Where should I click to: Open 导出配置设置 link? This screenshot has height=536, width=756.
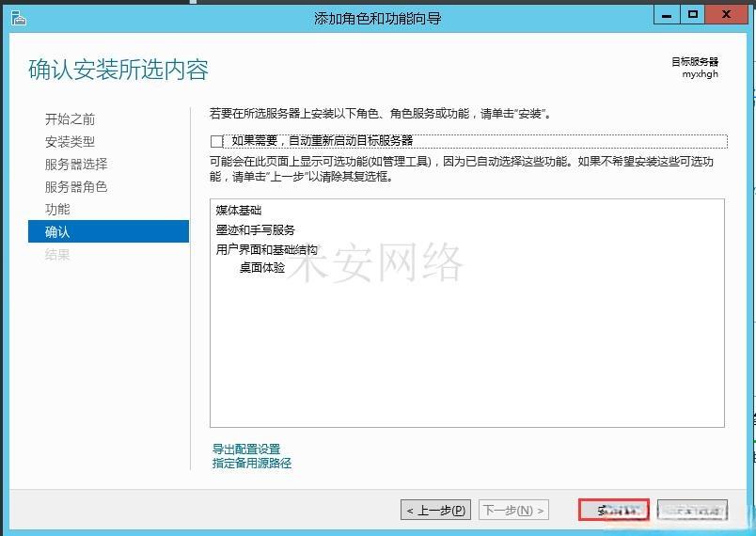pyautogui.click(x=246, y=449)
